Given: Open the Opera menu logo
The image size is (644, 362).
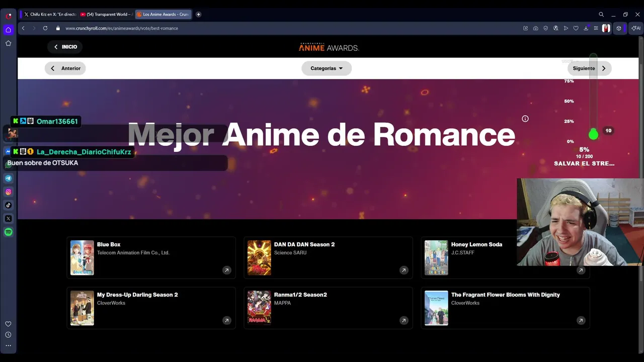Looking at the screenshot, I should (x=9, y=16).
